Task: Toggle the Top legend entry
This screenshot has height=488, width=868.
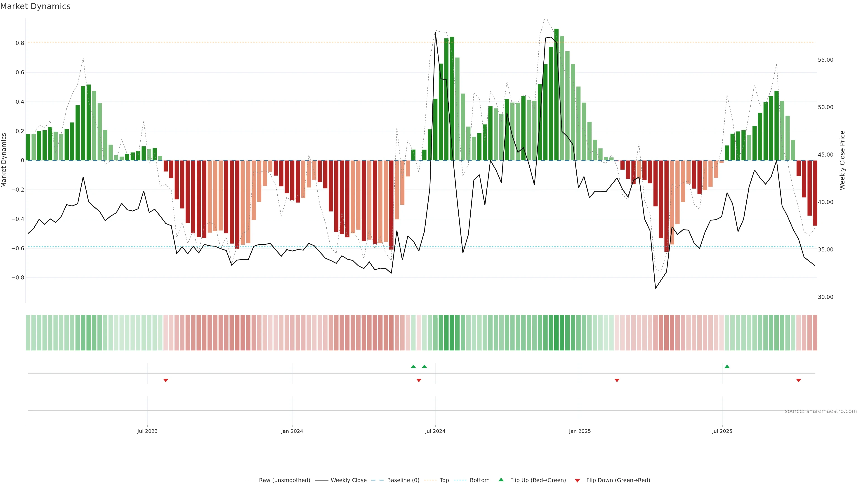Action: [x=444, y=480]
